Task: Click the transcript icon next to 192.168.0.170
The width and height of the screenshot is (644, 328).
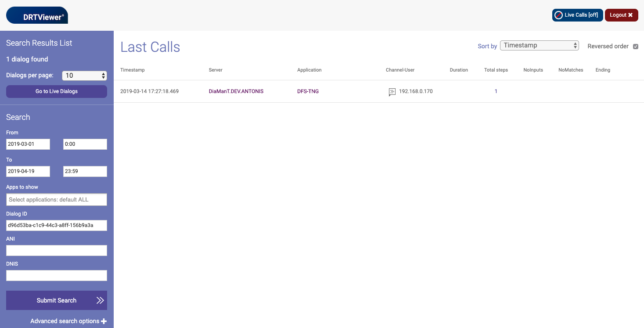Action: point(392,92)
